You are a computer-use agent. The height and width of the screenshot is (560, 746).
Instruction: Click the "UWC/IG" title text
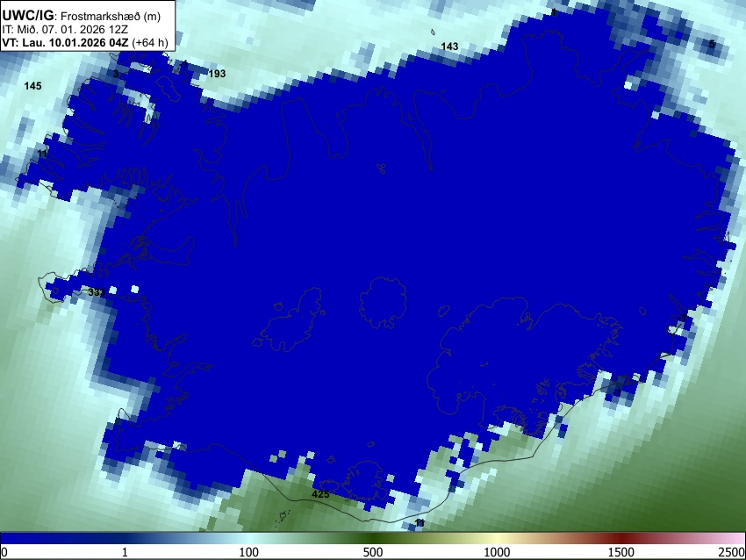click(27, 15)
